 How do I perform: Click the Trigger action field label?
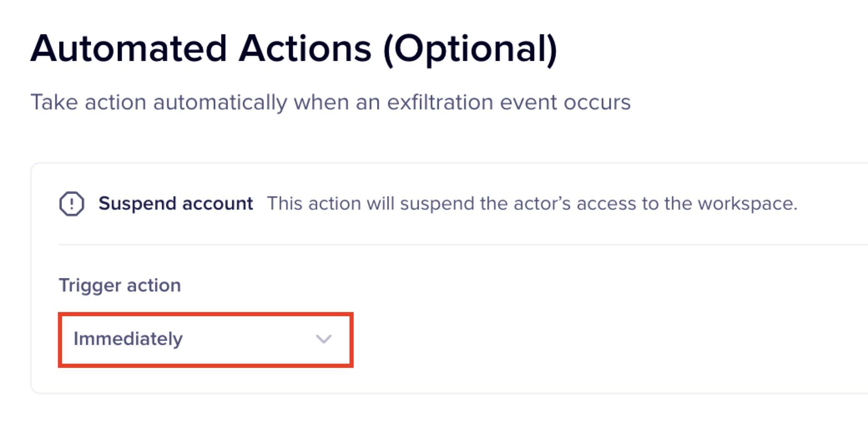coord(120,285)
